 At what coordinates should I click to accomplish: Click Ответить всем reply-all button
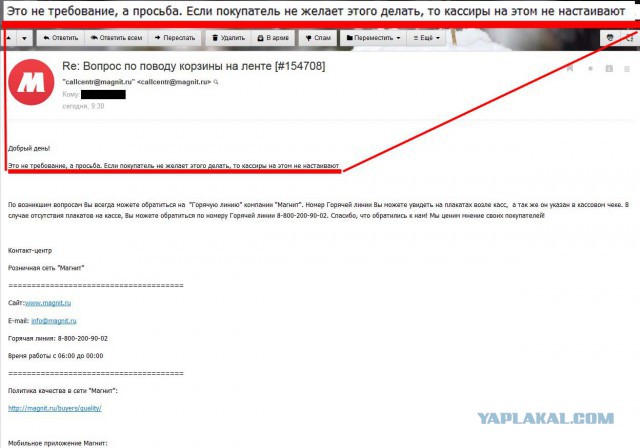pos(117,38)
